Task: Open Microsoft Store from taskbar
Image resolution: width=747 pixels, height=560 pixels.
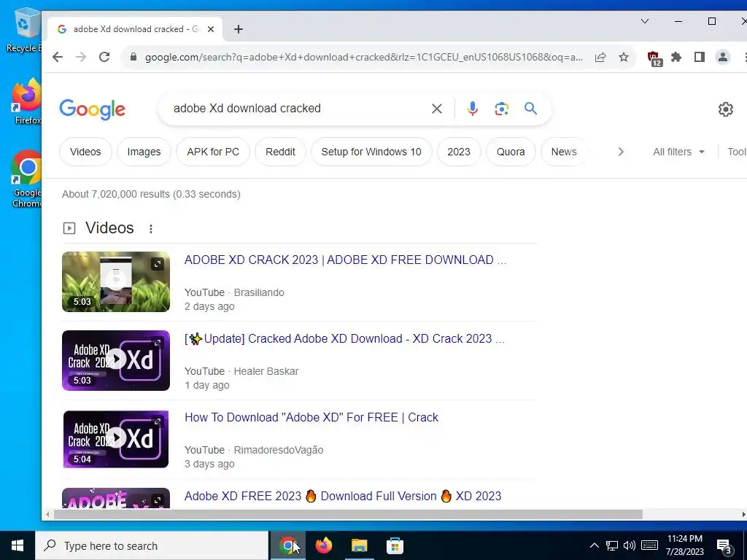Action: [395, 545]
